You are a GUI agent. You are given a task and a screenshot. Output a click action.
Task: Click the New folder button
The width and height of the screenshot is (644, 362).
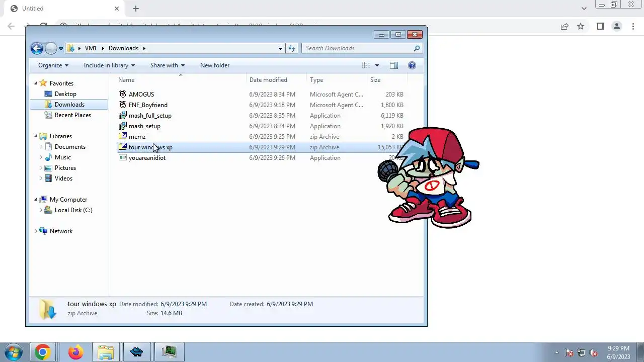[215, 65]
